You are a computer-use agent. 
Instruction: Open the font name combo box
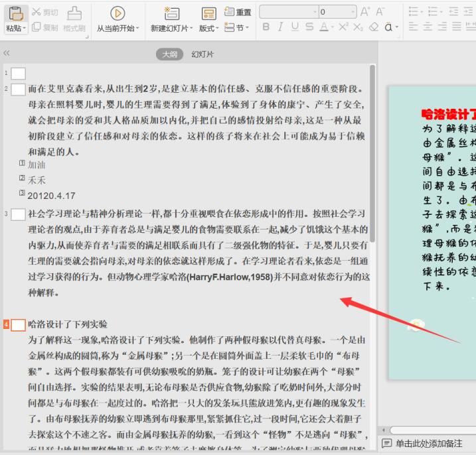coord(289,12)
